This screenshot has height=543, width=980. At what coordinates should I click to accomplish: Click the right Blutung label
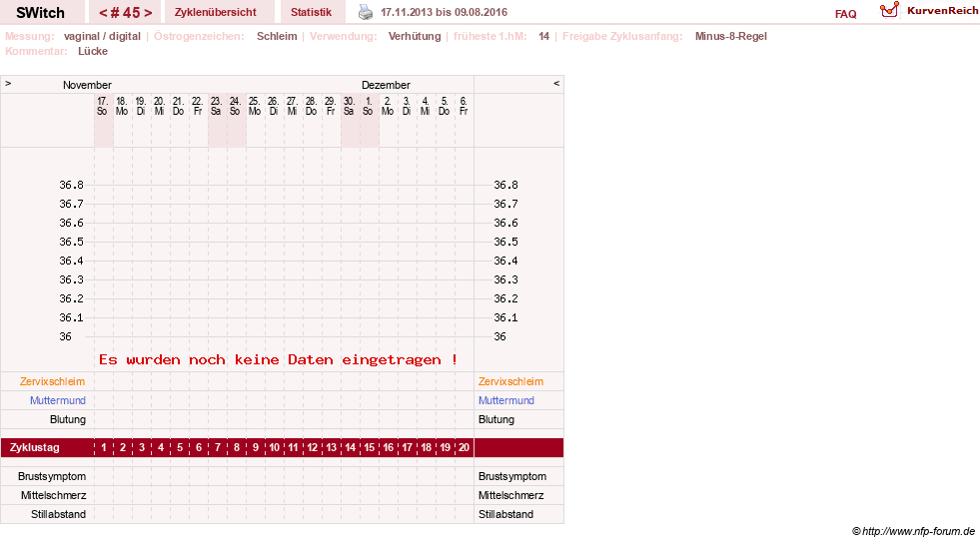tap(496, 419)
